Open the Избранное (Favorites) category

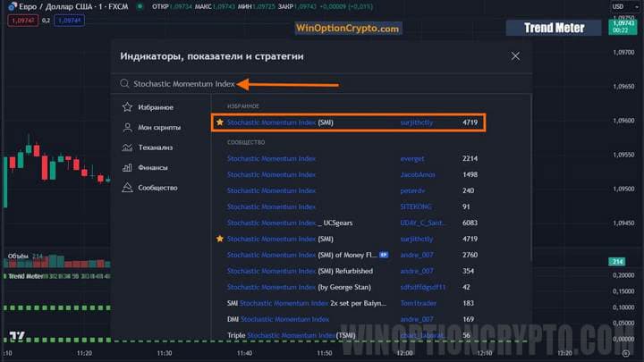155,107
